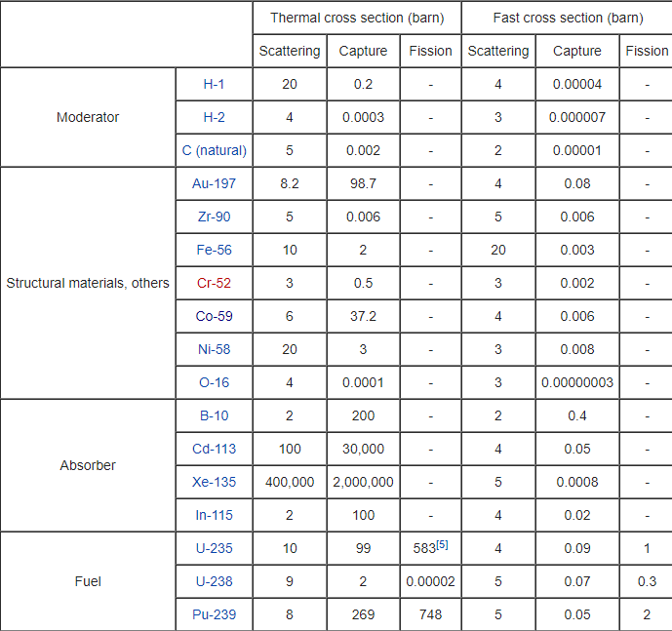
Task: Follow the Ni-58 link
Action: [214, 349]
